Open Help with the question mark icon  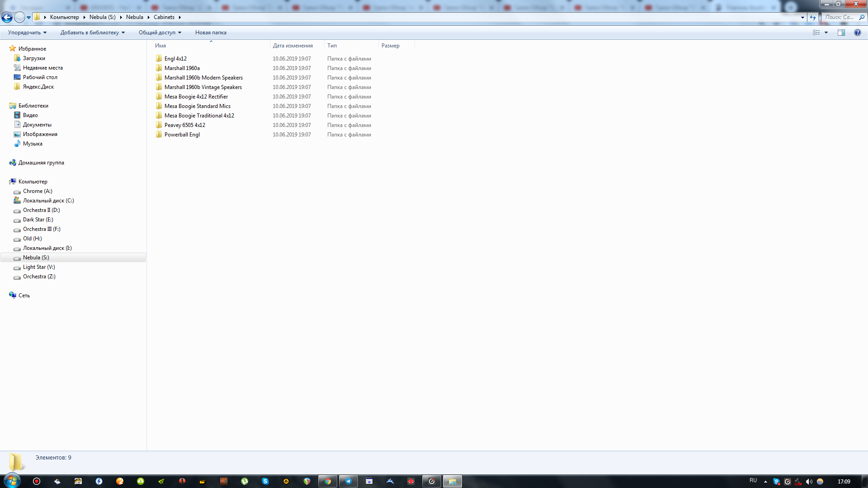coord(858,33)
